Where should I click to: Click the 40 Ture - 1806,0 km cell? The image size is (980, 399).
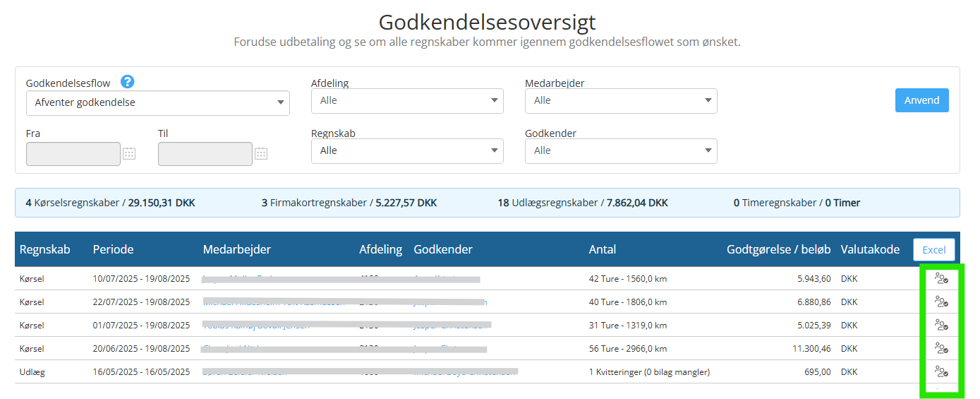click(x=628, y=302)
